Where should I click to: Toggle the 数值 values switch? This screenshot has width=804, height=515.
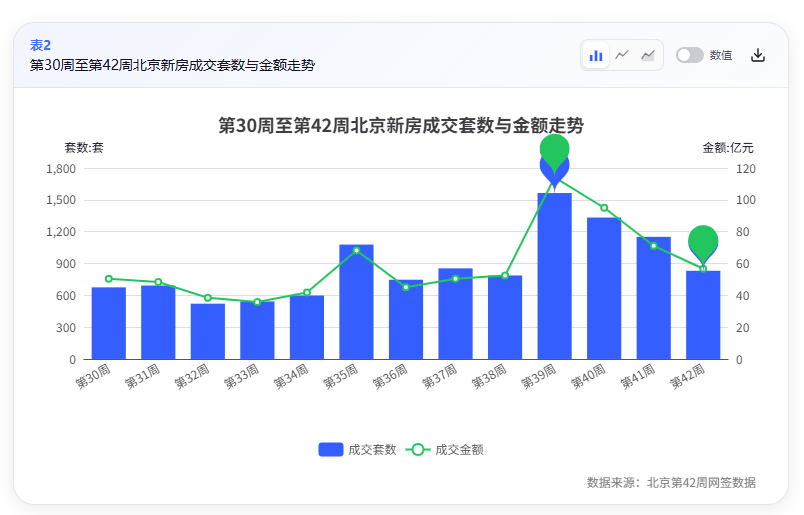(689, 55)
